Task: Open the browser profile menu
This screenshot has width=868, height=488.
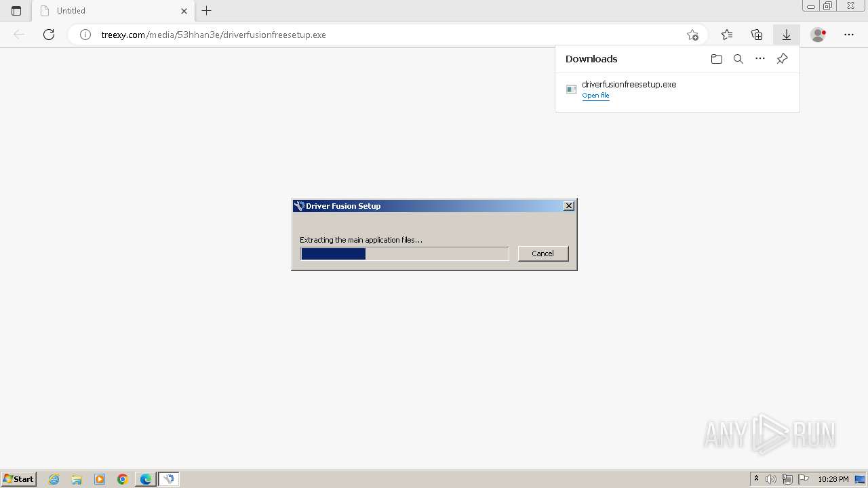Action: [818, 35]
